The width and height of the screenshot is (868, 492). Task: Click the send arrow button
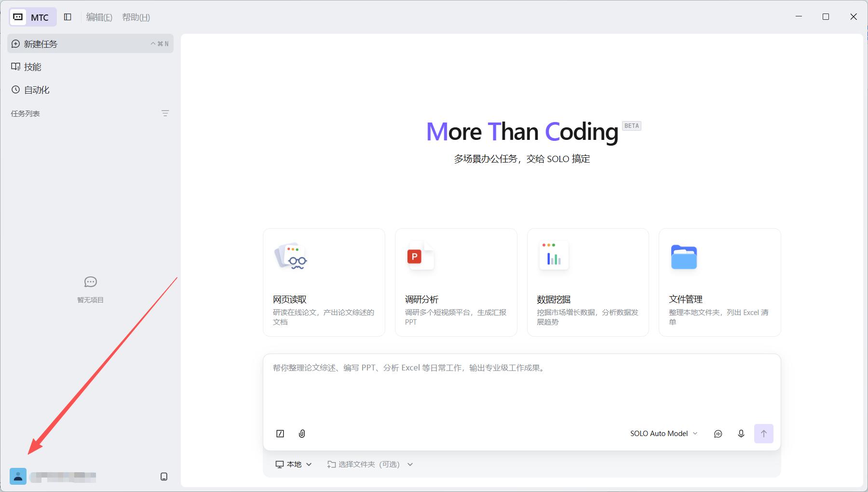(x=764, y=434)
